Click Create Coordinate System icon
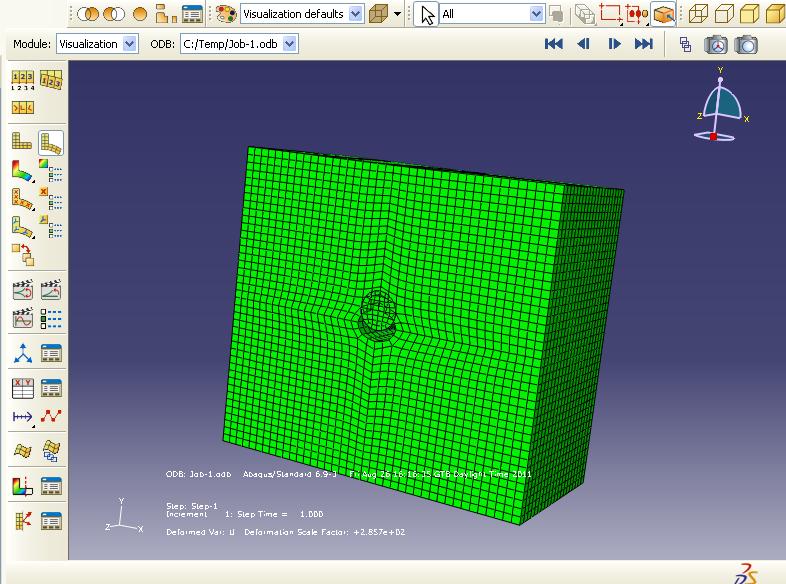Image resolution: width=786 pixels, height=584 pixels. click(x=22, y=353)
